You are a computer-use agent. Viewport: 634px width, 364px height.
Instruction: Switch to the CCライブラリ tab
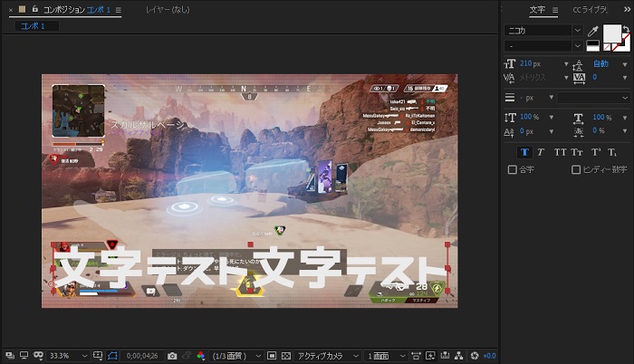point(590,10)
